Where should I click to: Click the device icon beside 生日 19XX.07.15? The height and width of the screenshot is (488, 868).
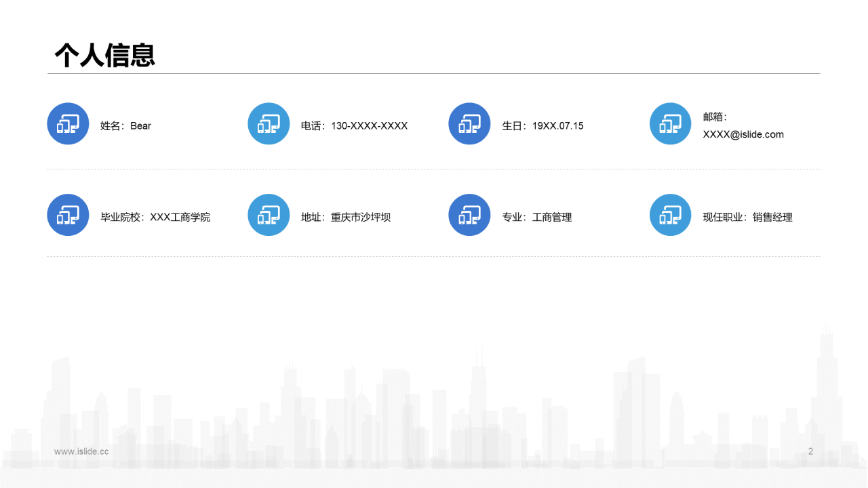coord(469,123)
